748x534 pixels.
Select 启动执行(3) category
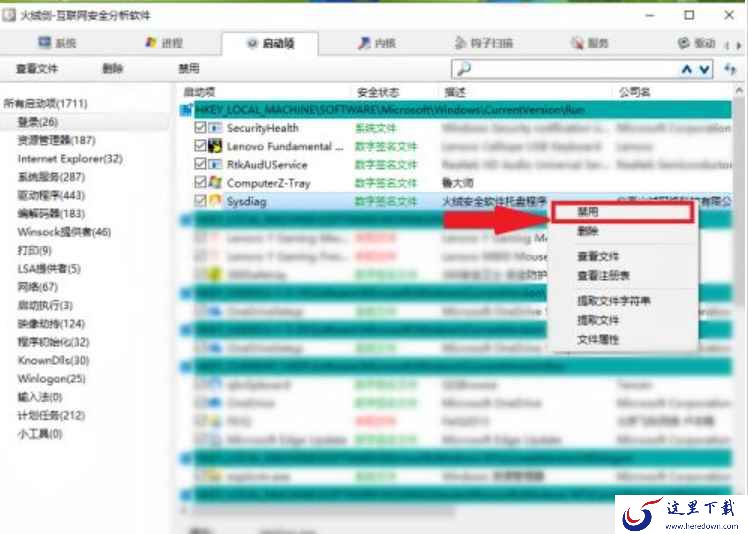click(45, 305)
